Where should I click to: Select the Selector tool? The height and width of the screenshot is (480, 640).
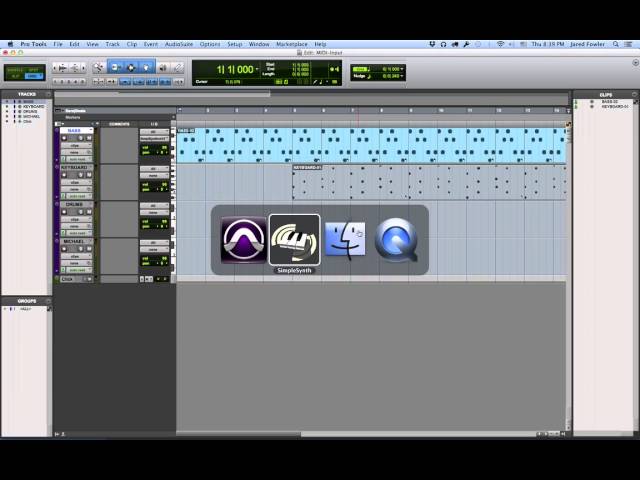[131, 68]
